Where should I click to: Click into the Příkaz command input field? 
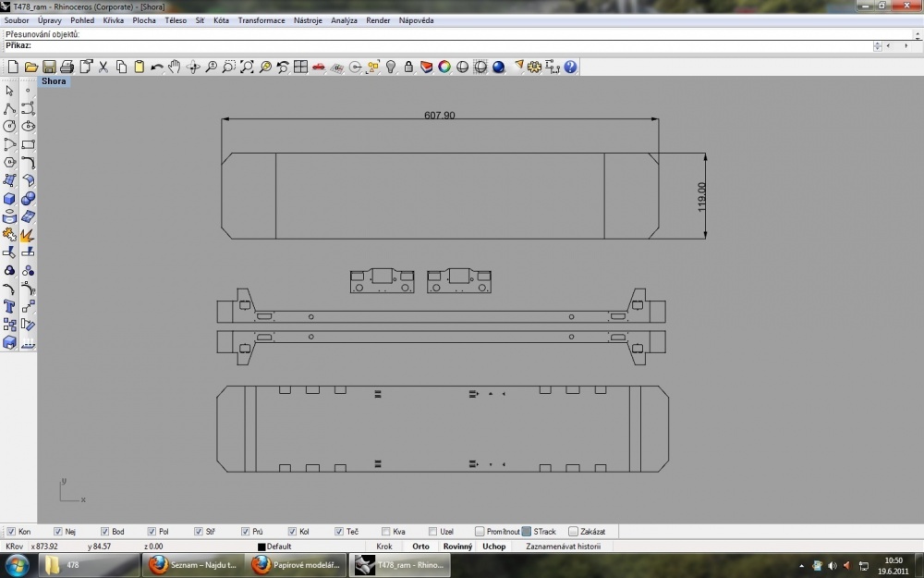point(452,45)
